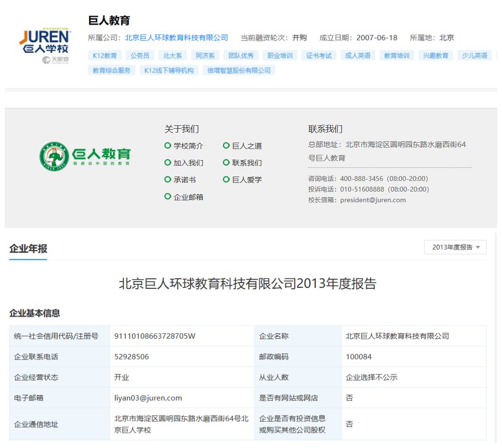Click the green circle bullet beside 加入我们
Screen dimensions: 502x448
(x=167, y=163)
